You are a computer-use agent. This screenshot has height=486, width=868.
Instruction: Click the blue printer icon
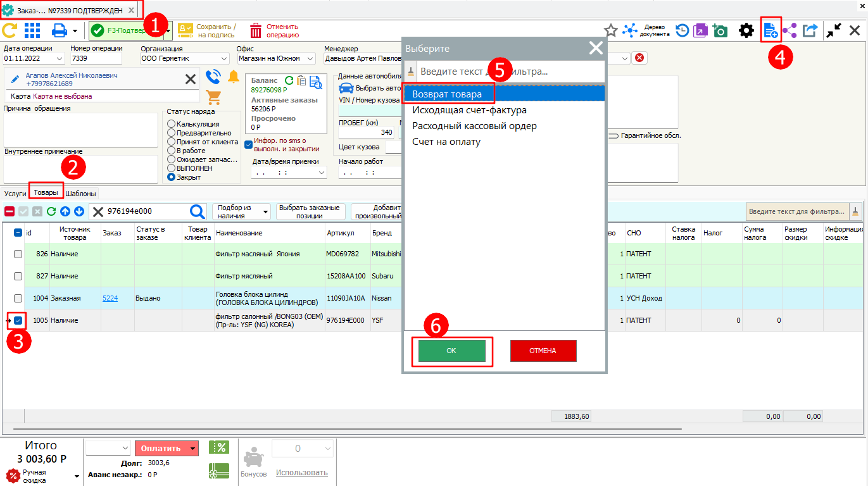pos(59,30)
